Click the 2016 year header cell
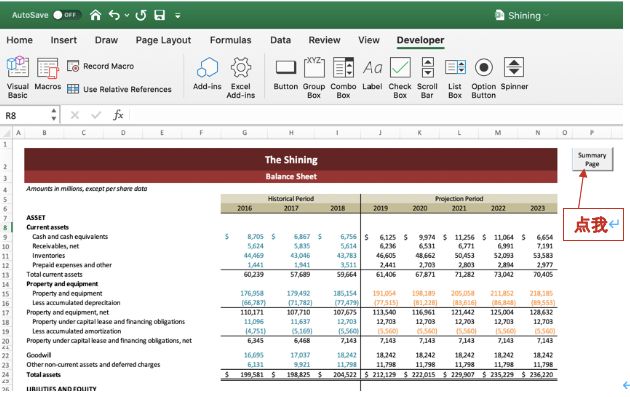 tap(244, 208)
